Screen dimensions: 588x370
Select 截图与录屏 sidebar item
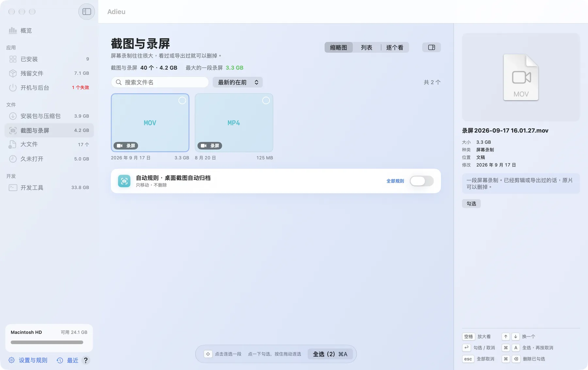[x=49, y=131]
